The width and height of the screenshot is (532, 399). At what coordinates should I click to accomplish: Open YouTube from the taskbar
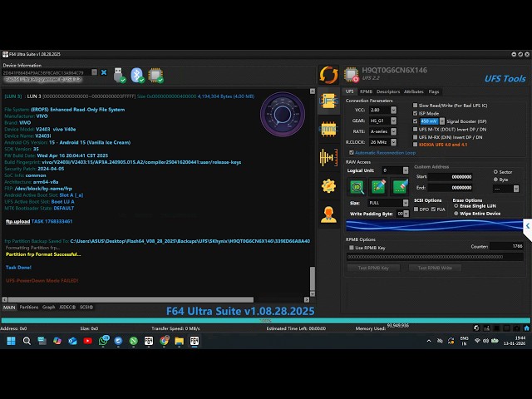[x=87, y=341]
